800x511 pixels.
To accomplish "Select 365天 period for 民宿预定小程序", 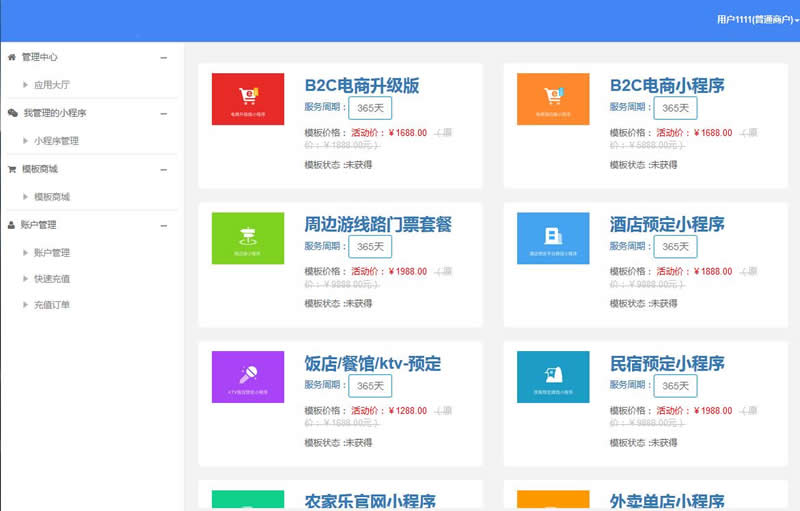I will click(675, 386).
